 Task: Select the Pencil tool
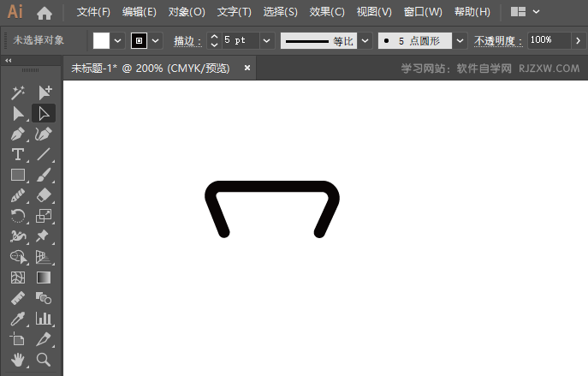pos(18,195)
